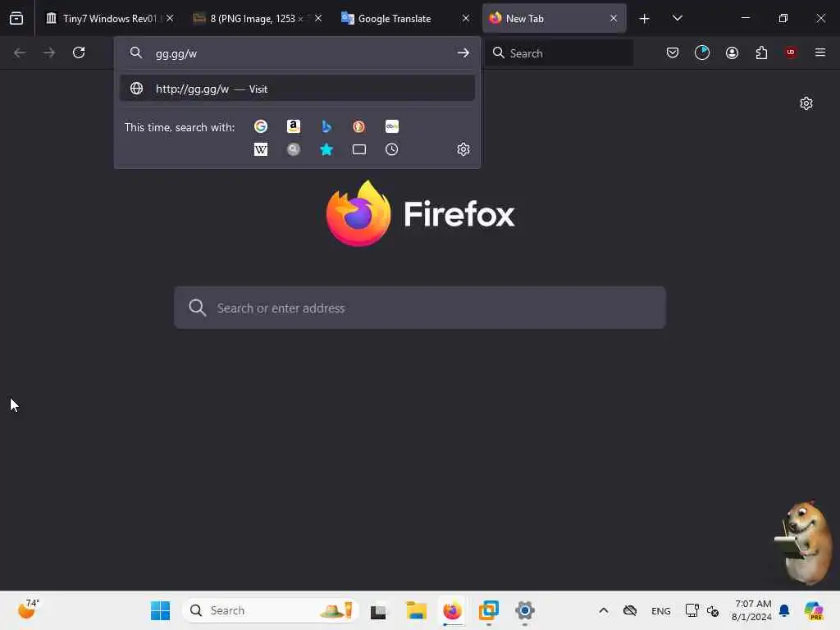Screen dimensions: 840x630
Task: Reload the current page
Action: 79,52
